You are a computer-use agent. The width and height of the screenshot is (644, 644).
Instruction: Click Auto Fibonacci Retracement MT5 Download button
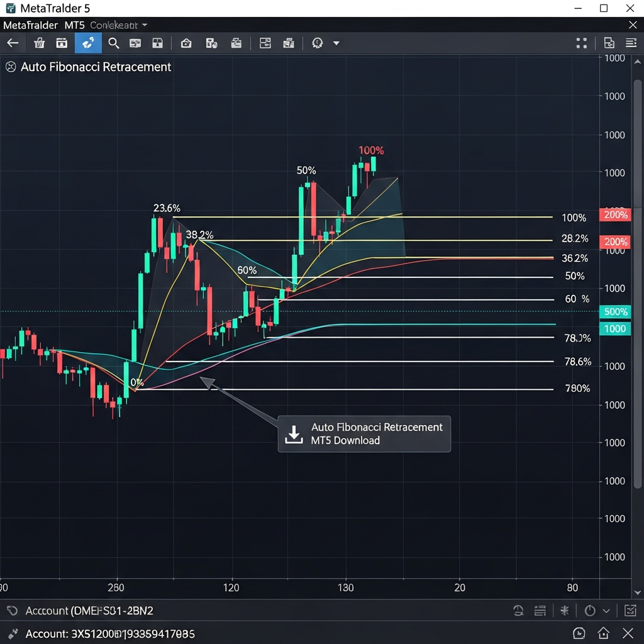point(364,434)
